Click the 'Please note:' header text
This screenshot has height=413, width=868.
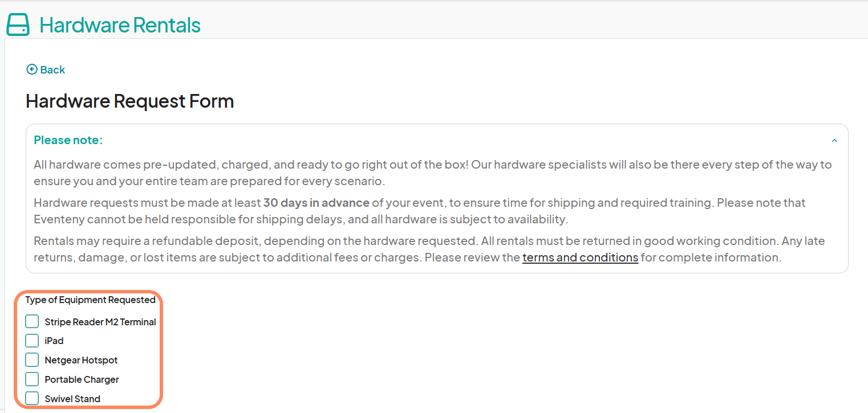68,140
